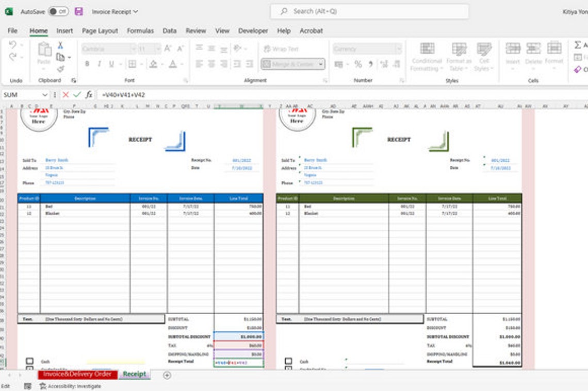The height and width of the screenshot is (391, 588).
Task: Open the File menu
Action: coord(12,31)
